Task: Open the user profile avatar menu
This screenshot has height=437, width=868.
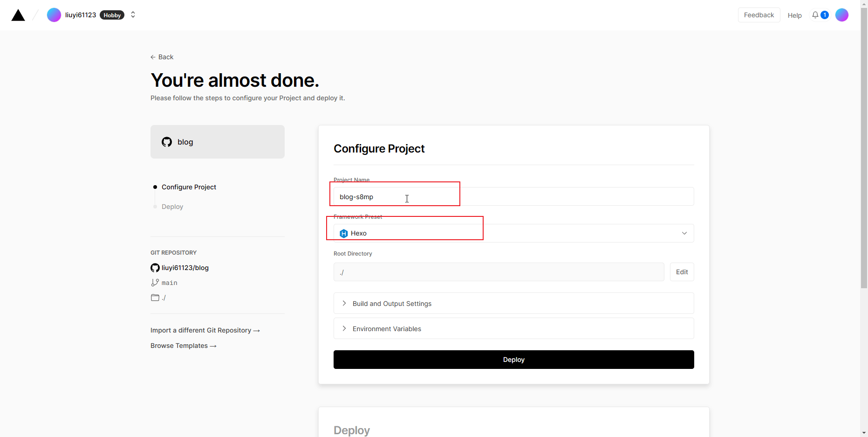Action: [x=841, y=15]
